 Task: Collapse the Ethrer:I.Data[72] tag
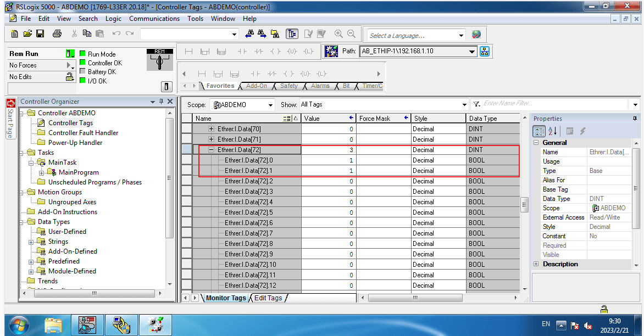211,150
